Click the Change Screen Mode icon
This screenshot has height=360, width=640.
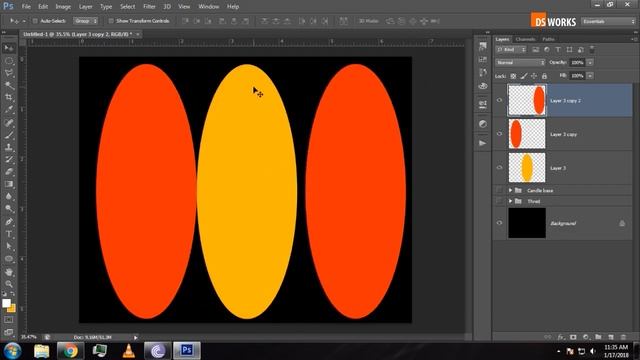point(9,332)
